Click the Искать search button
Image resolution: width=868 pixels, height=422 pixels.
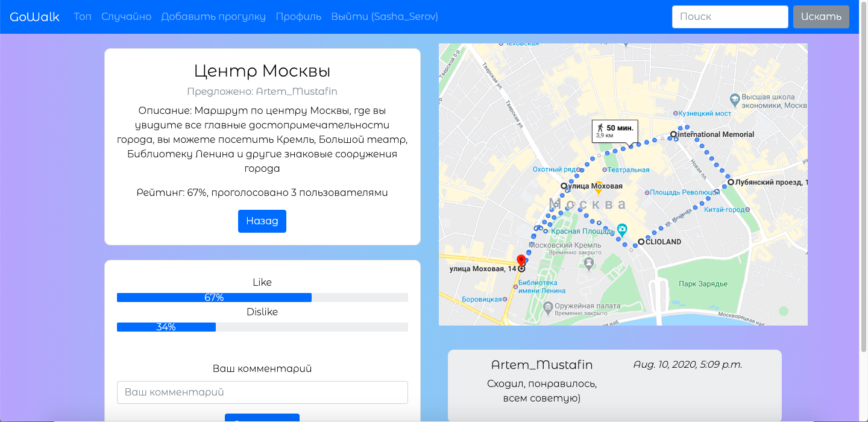(x=821, y=17)
